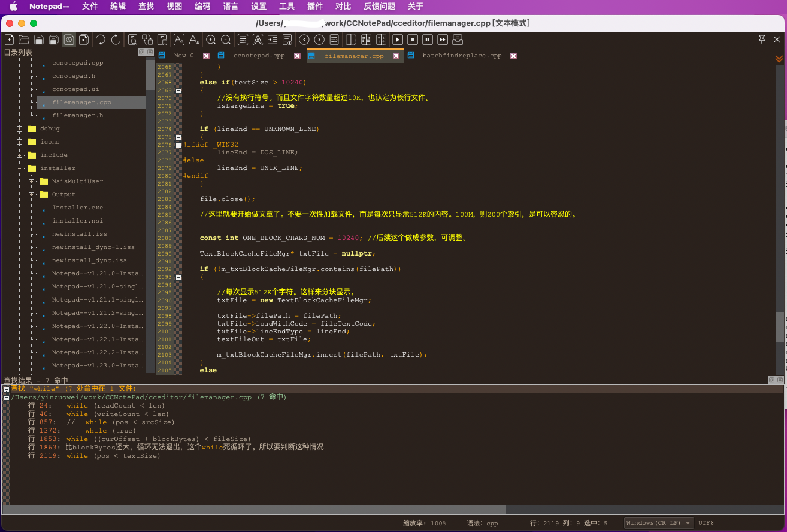Click the save macro icon after fast-forward
This screenshot has height=532, width=787.
(458, 39)
